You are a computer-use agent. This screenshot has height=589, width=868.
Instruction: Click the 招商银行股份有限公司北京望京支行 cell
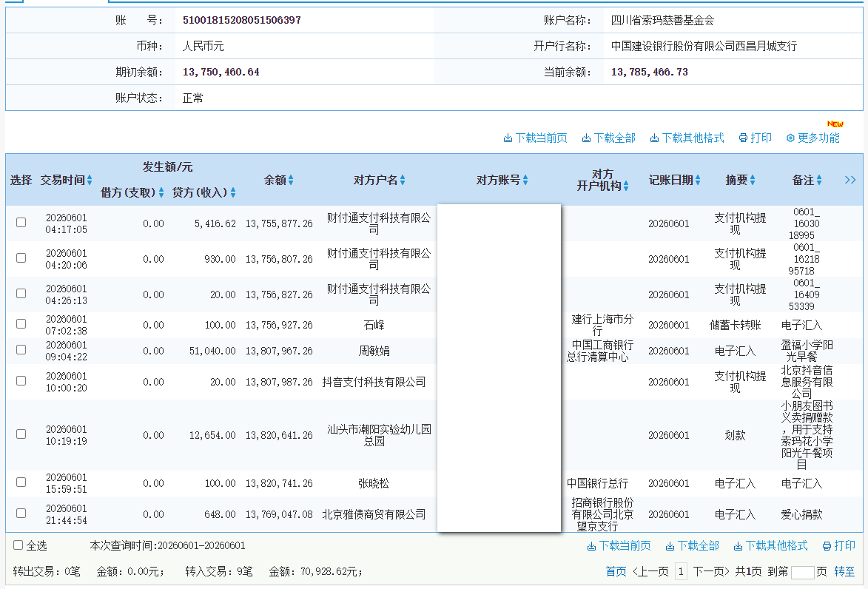[602, 515]
